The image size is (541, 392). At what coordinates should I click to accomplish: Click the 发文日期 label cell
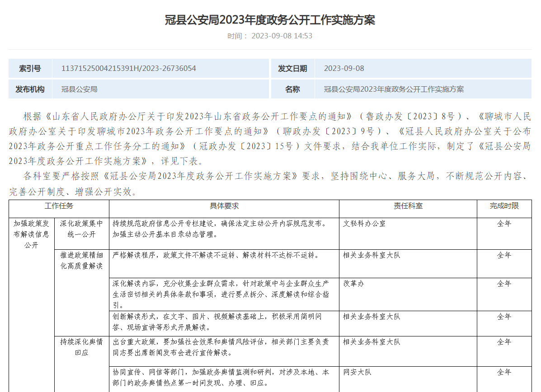[292, 68]
